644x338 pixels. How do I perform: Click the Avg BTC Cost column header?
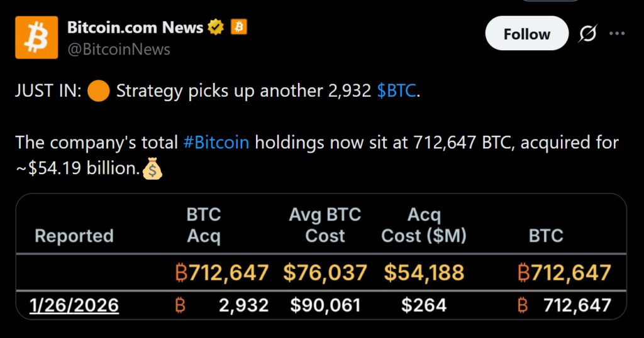pos(325,225)
